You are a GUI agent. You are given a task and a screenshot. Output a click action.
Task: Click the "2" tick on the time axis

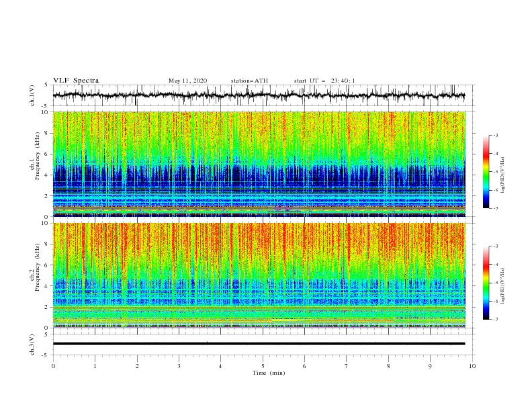click(137, 366)
